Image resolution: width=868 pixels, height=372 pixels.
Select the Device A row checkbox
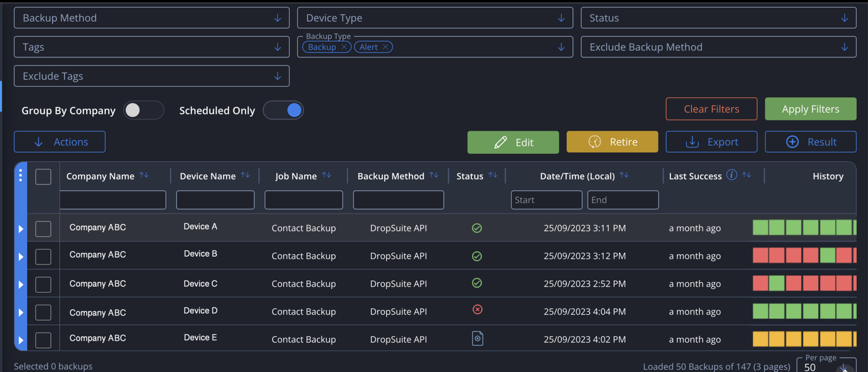43,229
